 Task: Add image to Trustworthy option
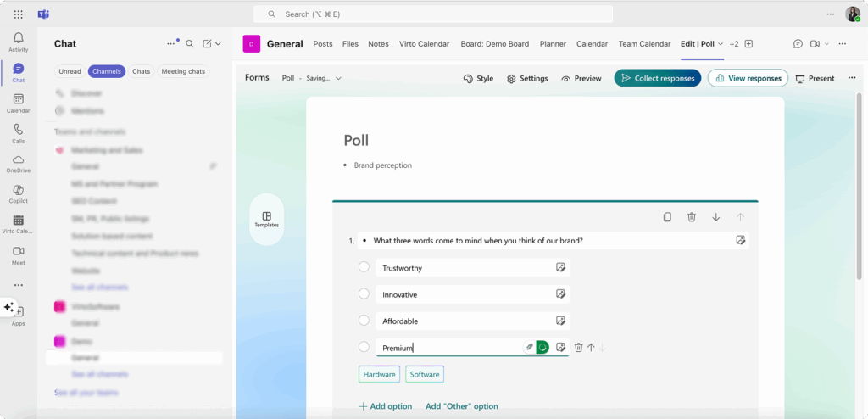tap(561, 268)
